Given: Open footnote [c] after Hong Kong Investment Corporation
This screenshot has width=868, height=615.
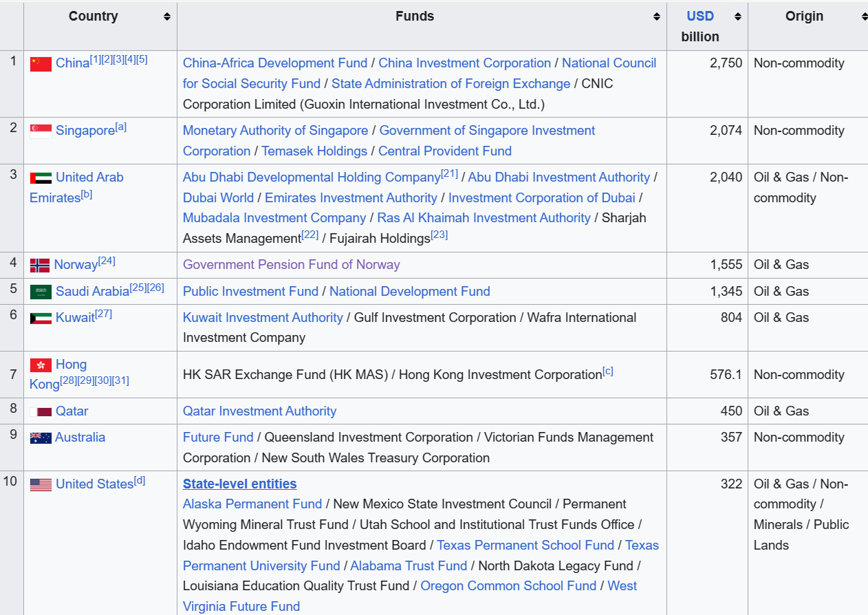Looking at the screenshot, I should click(608, 371).
